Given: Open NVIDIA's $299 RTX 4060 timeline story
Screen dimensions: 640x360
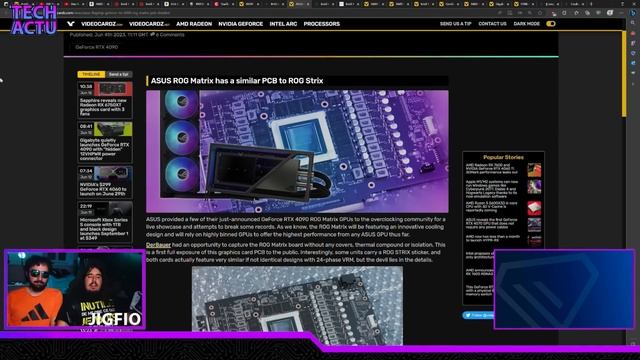Looking at the screenshot, I should [x=105, y=182].
